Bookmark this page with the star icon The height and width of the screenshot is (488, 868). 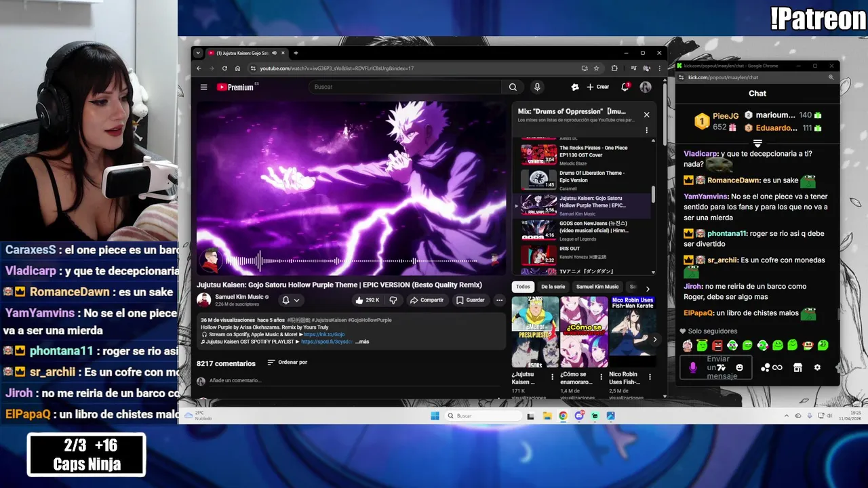(596, 68)
